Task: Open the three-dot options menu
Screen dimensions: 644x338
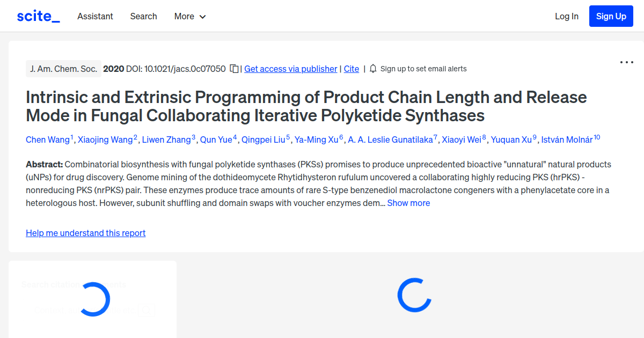Action: click(626, 62)
